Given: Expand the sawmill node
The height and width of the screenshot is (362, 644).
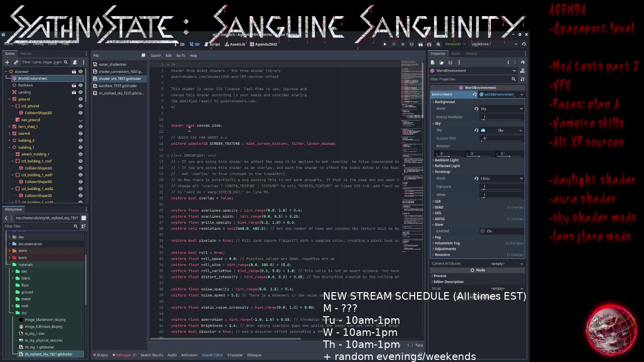Looking at the screenshot, I should pyautogui.click(x=10, y=134).
